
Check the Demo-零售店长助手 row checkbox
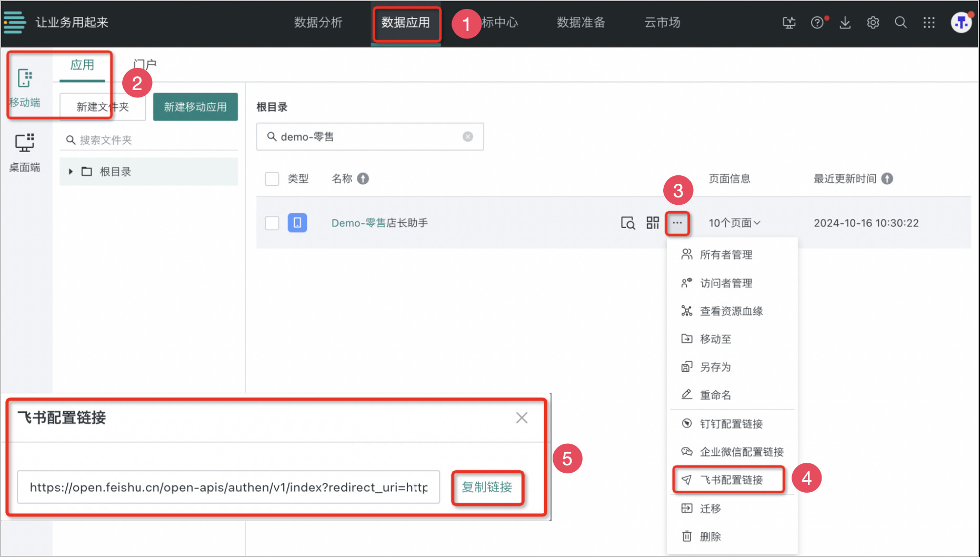[272, 223]
